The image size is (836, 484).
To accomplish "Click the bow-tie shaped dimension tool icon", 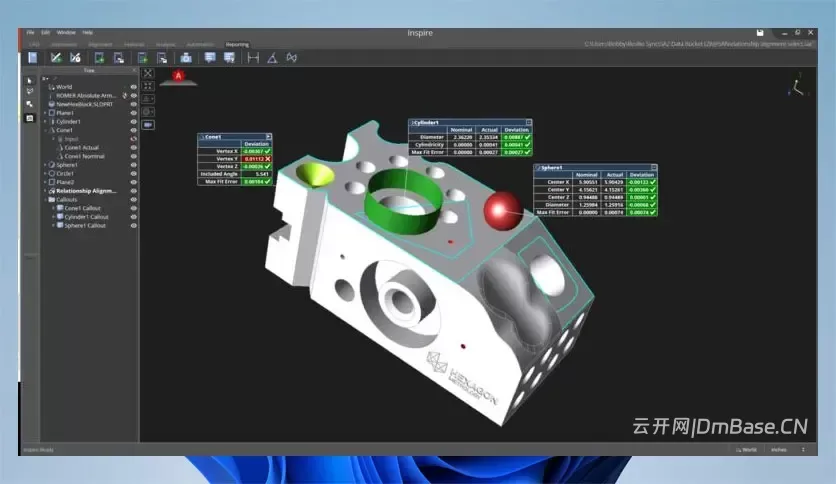I will click(x=292, y=57).
